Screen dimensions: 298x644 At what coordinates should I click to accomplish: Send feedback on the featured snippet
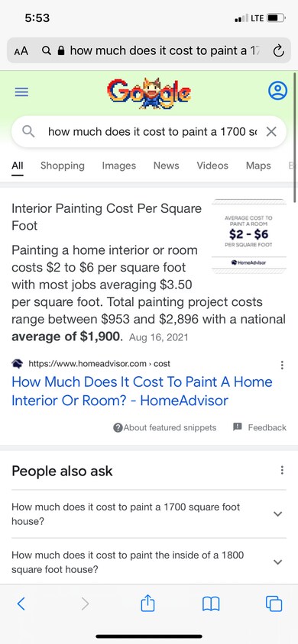(x=260, y=427)
